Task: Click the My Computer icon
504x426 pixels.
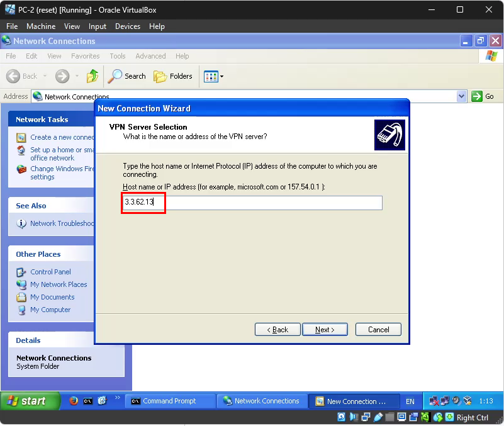Action: [21, 310]
